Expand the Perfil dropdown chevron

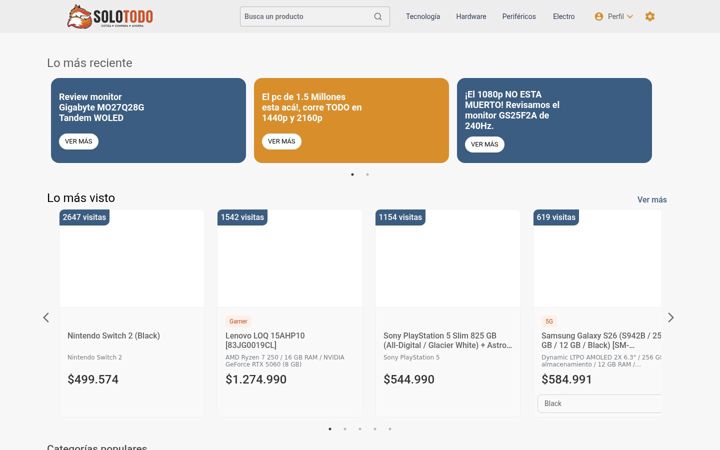tap(630, 17)
